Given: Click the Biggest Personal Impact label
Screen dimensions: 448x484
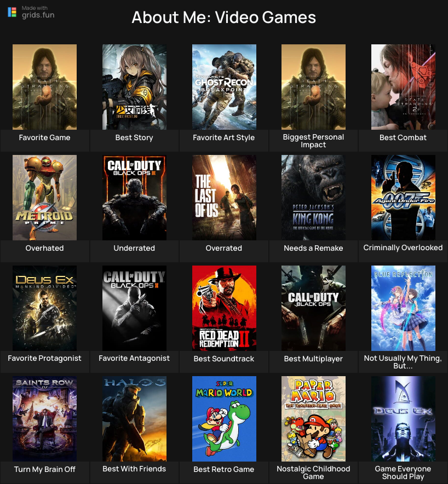Looking at the screenshot, I should (313, 141).
